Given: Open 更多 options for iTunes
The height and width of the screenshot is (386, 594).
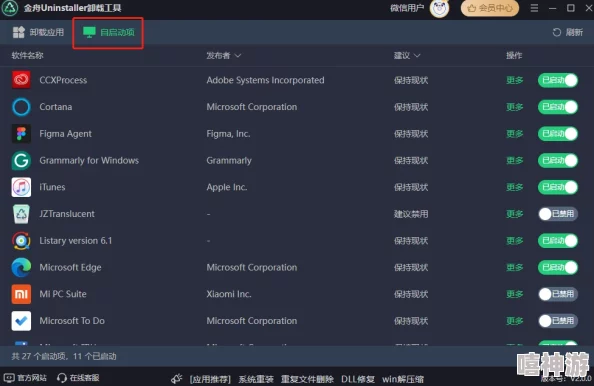Looking at the screenshot, I should (514, 187).
